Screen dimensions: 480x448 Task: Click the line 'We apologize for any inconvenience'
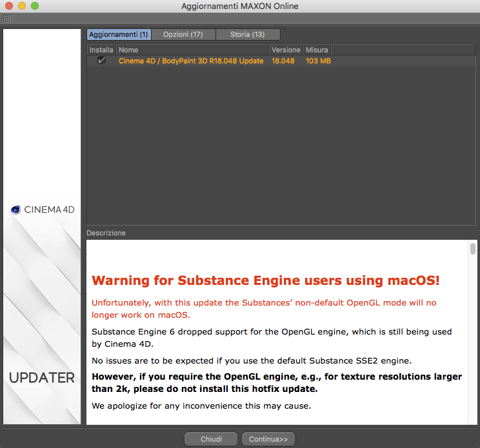coord(201,406)
